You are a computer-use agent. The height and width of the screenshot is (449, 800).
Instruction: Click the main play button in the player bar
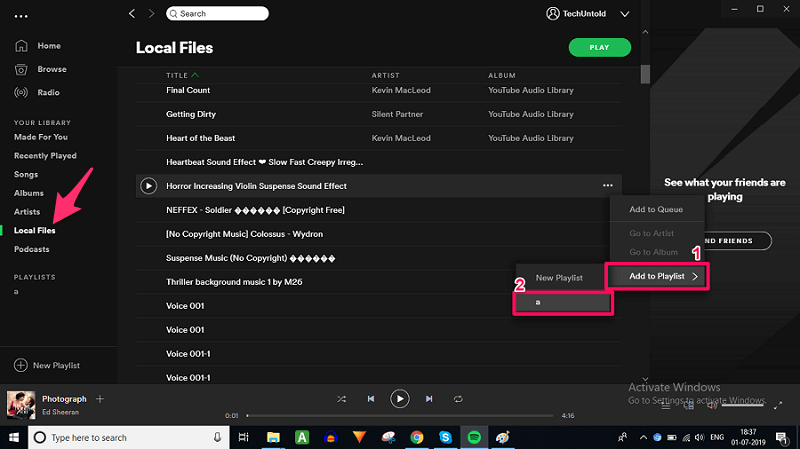399,399
